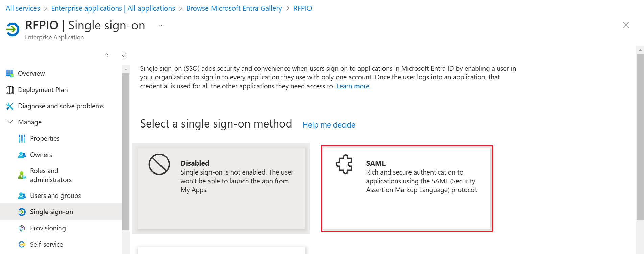Click Browse Microsoft Entra Gallery breadcrumb
This screenshot has height=254, width=644.
[234, 8]
